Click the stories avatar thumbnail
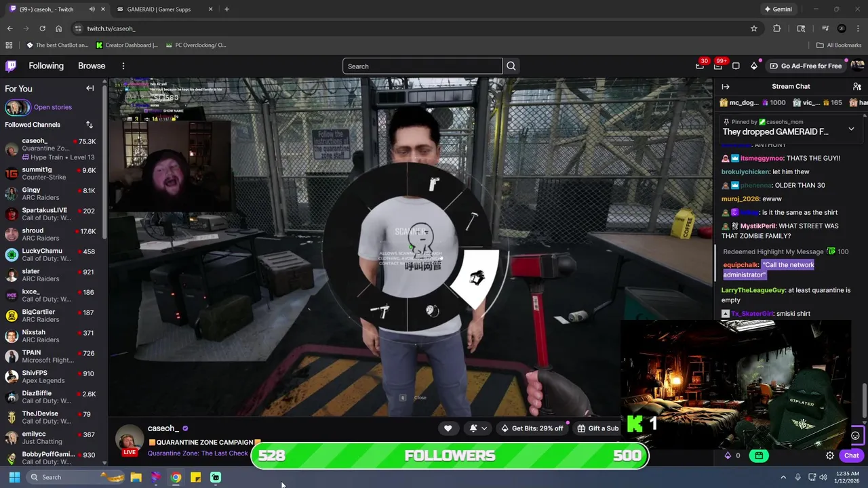868x488 pixels. [18, 107]
